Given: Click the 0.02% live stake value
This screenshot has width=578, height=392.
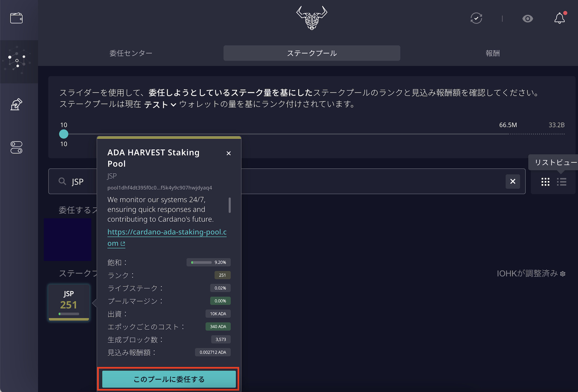Looking at the screenshot, I should pyautogui.click(x=220, y=288).
